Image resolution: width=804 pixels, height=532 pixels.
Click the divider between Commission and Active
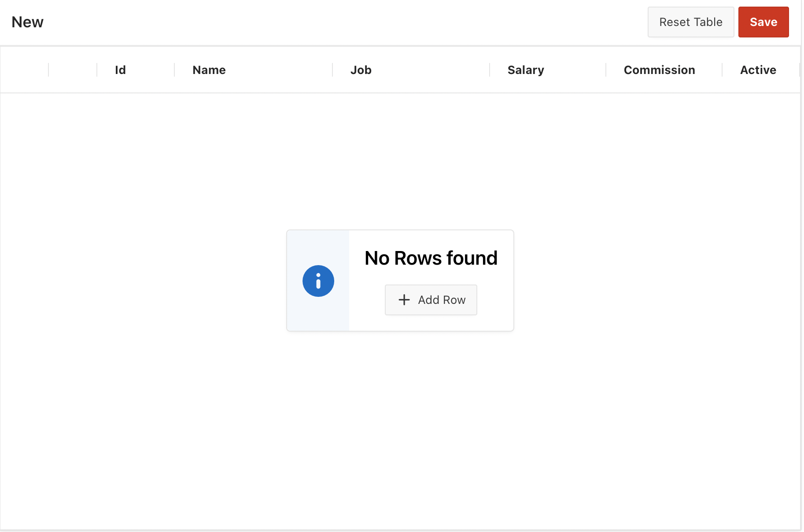722,70
